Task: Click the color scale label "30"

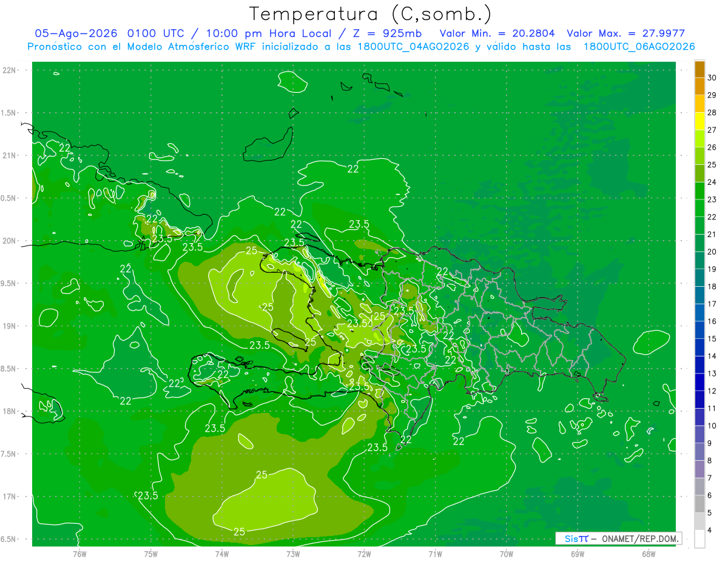Action: pos(712,78)
